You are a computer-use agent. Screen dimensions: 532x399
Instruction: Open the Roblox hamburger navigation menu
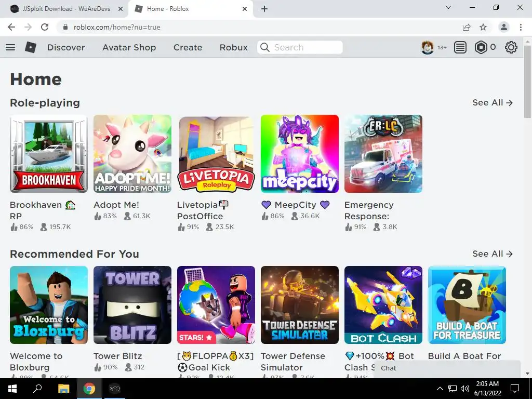[x=10, y=47]
